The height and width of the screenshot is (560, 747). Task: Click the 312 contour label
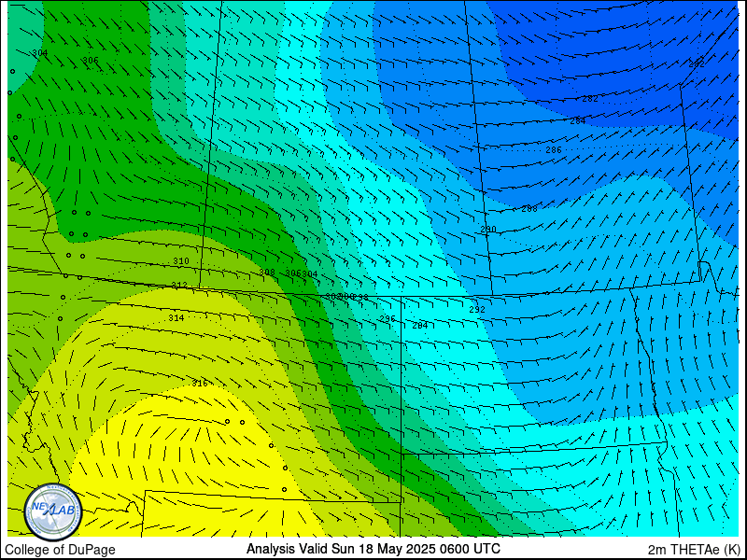pyautogui.click(x=179, y=286)
